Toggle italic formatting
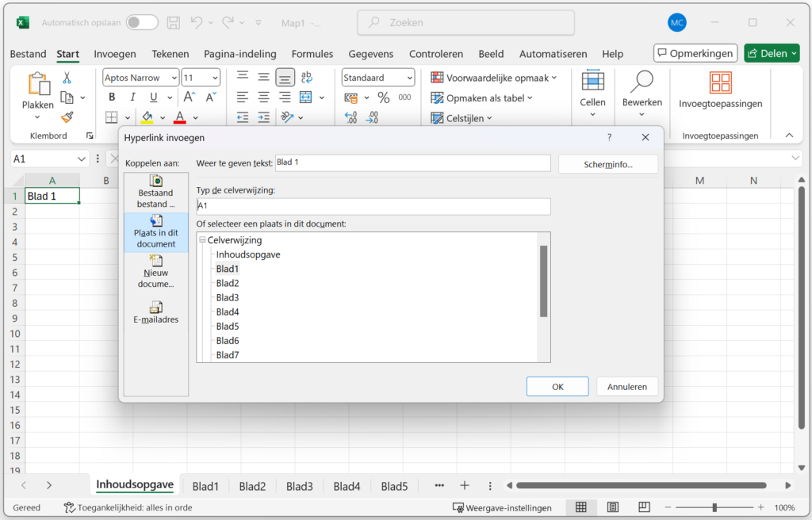812x520 pixels. pos(132,97)
